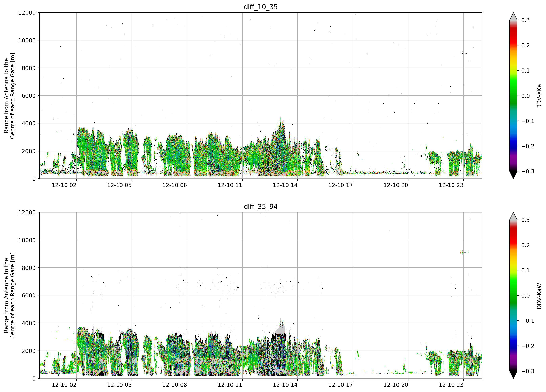
Task: Click the 0.3 tick on DDV-KaW colorbar
Action: 525,220
